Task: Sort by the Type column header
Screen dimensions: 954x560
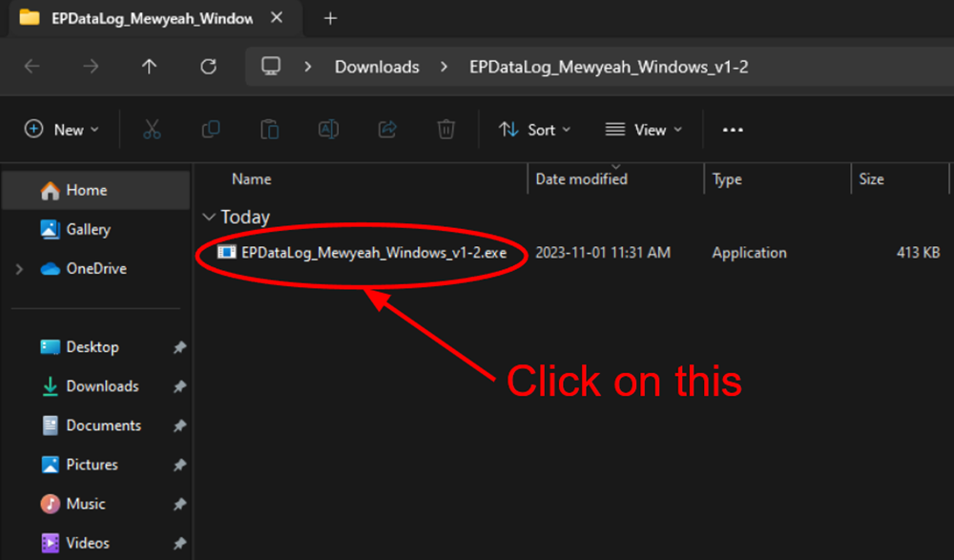Action: (727, 179)
